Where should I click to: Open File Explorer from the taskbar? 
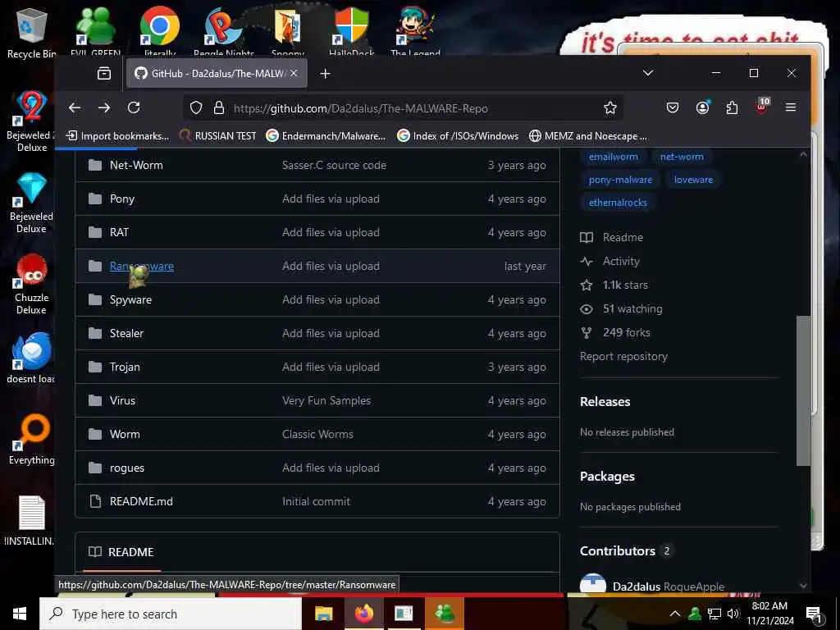[x=323, y=614]
